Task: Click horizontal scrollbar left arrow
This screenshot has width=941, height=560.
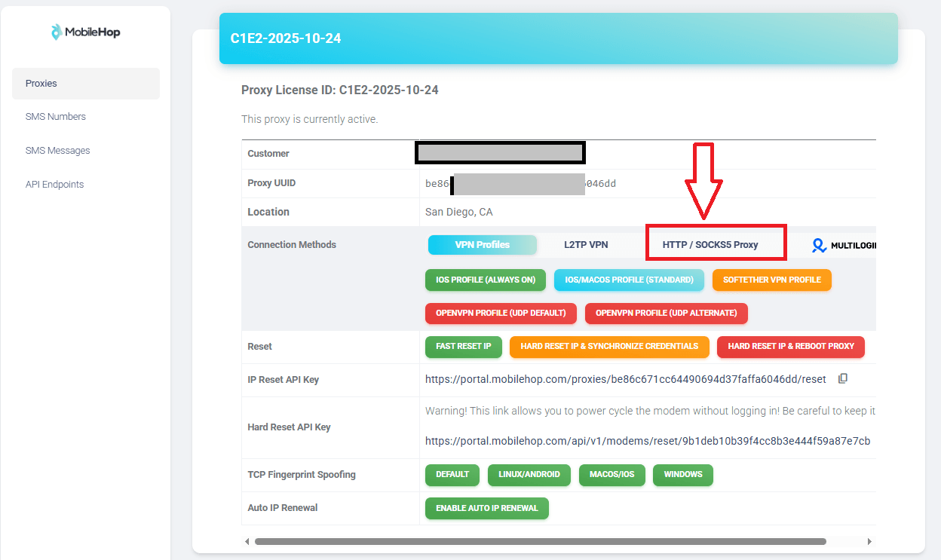Action: click(x=247, y=541)
